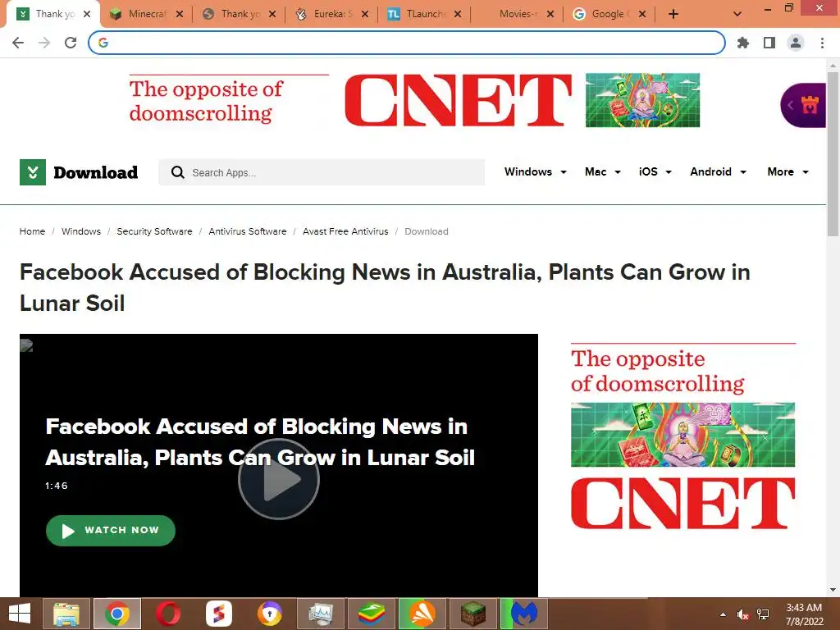840x630 pixels.
Task: Close the TLauncher tab
Action: pyautogui.click(x=458, y=14)
